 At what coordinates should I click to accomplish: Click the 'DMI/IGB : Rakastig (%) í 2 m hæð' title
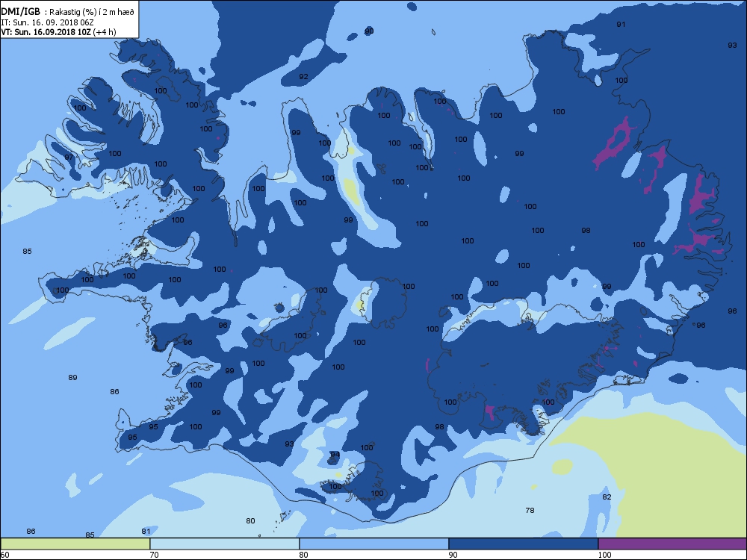68,12
